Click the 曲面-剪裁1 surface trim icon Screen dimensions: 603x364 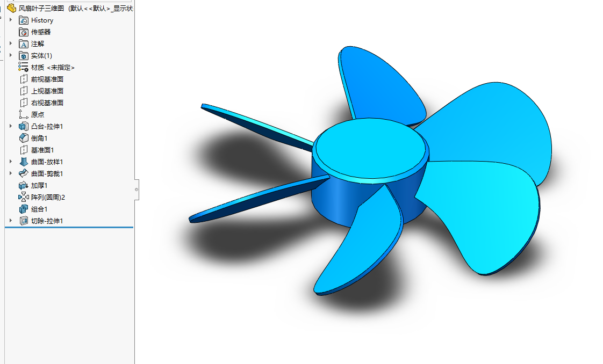pos(24,173)
